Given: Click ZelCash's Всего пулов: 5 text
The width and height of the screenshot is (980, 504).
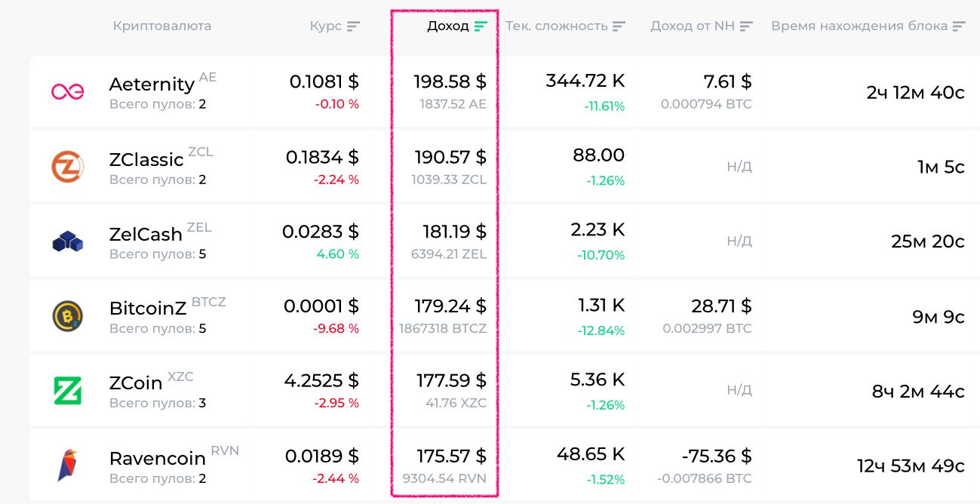Looking at the screenshot, I should click(x=158, y=254).
